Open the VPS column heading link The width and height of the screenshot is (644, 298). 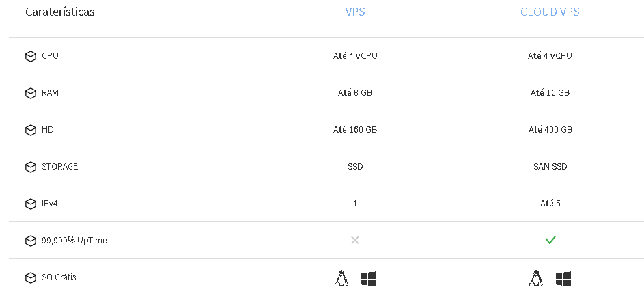pos(355,12)
